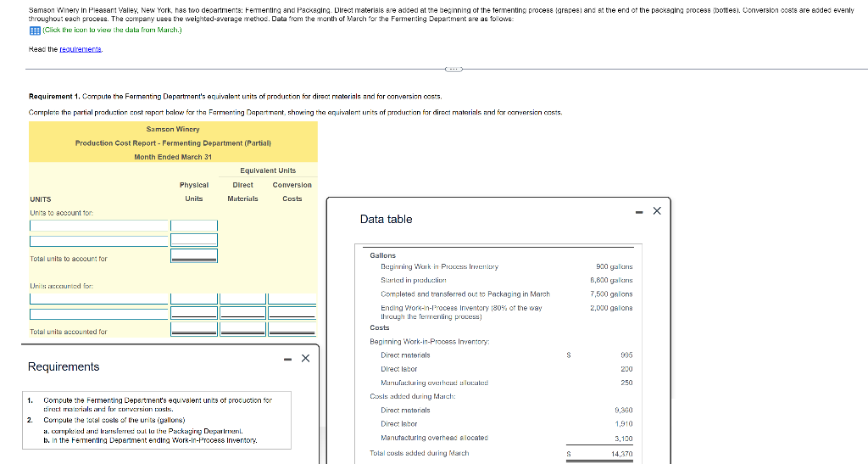The height and width of the screenshot is (464, 868).
Task: Click the 'Started in production' row label
Action: click(x=413, y=281)
